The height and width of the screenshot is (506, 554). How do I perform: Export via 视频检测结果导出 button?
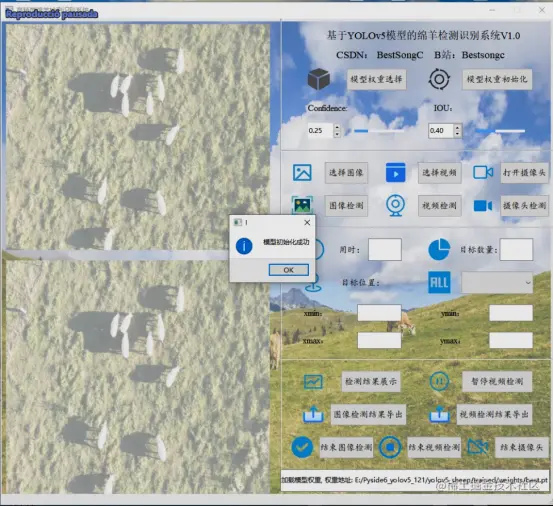(494, 414)
